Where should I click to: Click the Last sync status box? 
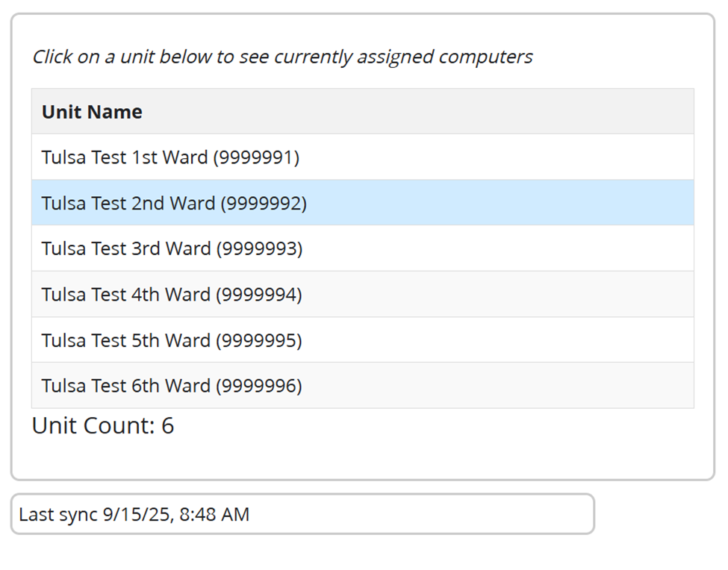(x=302, y=514)
